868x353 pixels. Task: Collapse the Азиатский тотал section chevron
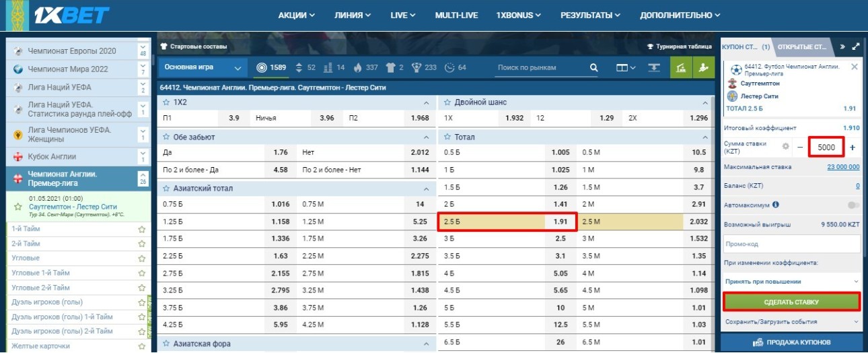(426, 189)
